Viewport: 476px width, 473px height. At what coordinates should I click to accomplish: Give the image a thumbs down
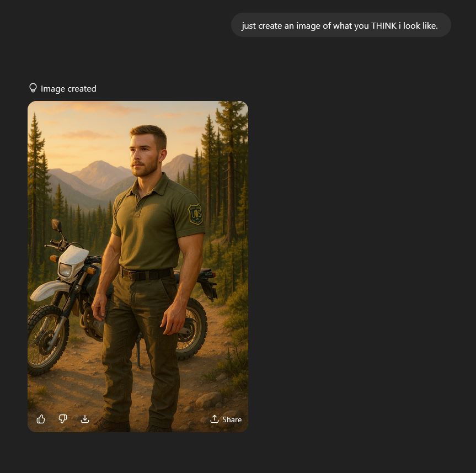pos(63,419)
